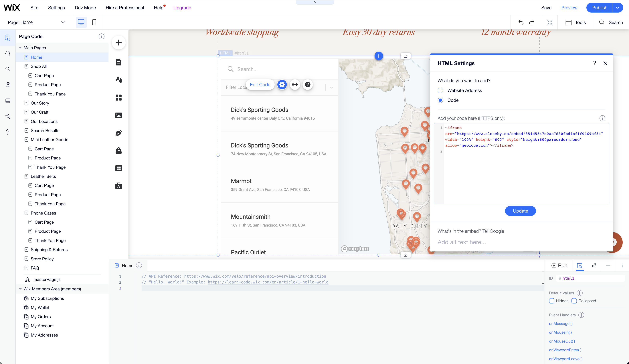Minimize the code panel
Image resolution: width=629 pixels, height=364 pixels.
click(x=608, y=265)
